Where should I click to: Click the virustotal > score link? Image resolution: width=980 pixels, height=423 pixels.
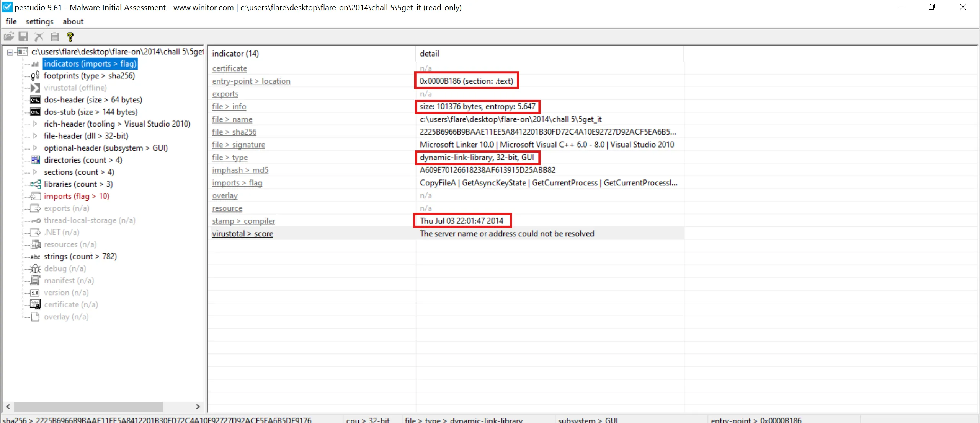click(242, 234)
